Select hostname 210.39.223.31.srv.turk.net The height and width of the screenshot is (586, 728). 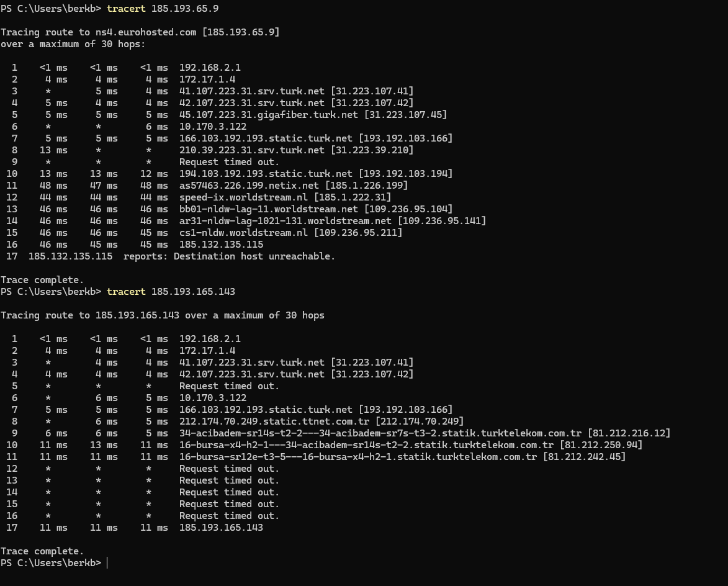252,150
